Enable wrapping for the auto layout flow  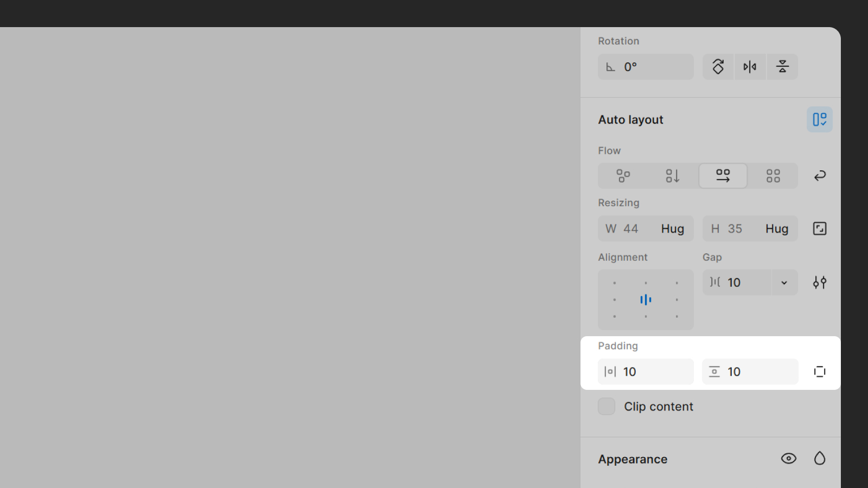[819, 176]
